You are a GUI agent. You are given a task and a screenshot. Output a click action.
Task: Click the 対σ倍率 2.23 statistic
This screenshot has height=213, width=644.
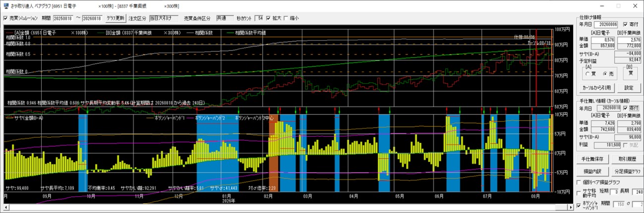(x=262, y=188)
